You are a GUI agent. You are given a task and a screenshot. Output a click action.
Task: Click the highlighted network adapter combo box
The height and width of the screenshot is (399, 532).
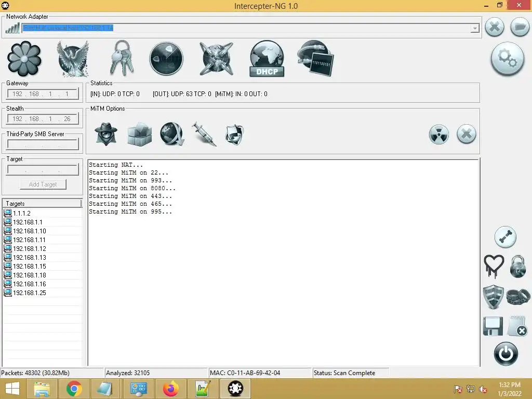(251, 28)
